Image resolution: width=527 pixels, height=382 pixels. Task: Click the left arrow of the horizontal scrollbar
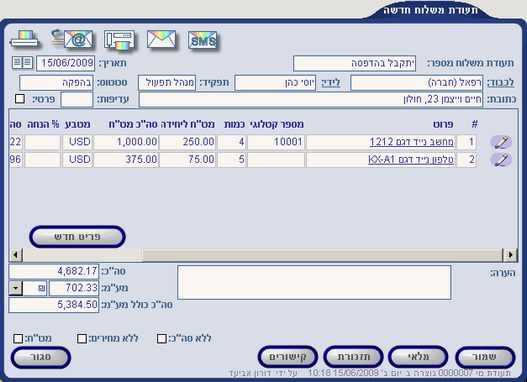coord(16,255)
